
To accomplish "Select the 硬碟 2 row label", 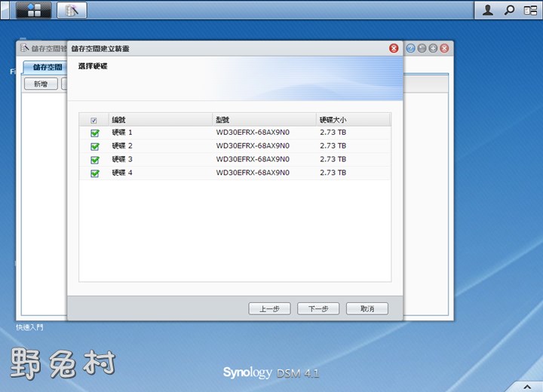I will click(x=122, y=145).
